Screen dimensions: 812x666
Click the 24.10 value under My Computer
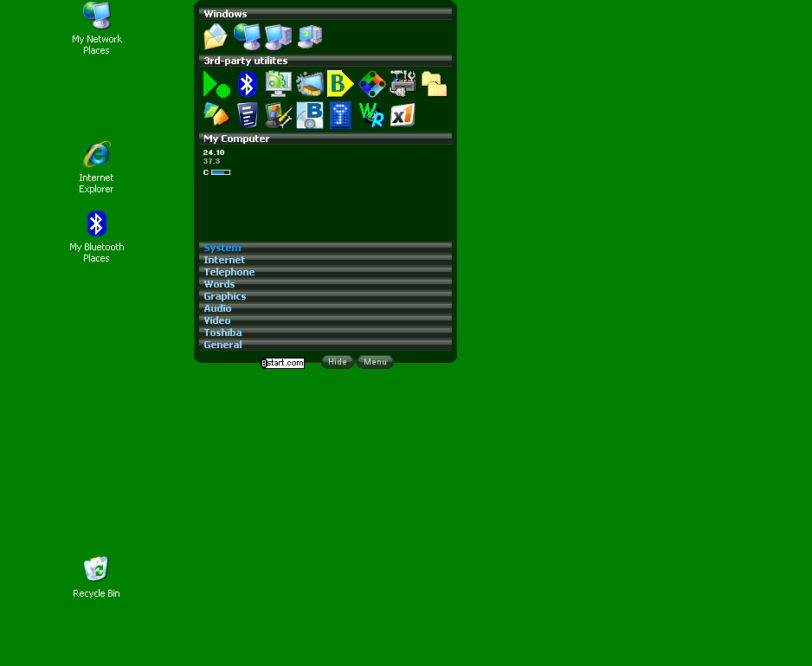coord(214,152)
